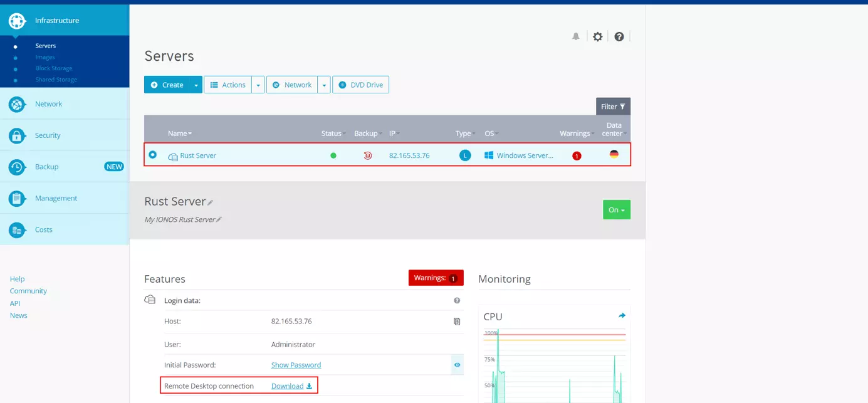Click the Management clipboard icon
The height and width of the screenshot is (403, 868).
[17, 198]
